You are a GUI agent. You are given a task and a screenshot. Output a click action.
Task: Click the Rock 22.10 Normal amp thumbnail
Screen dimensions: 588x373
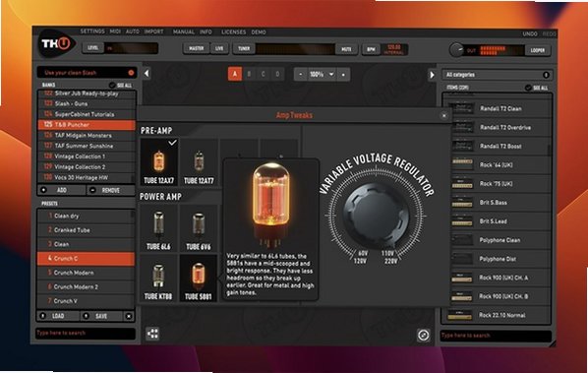tap(460, 315)
